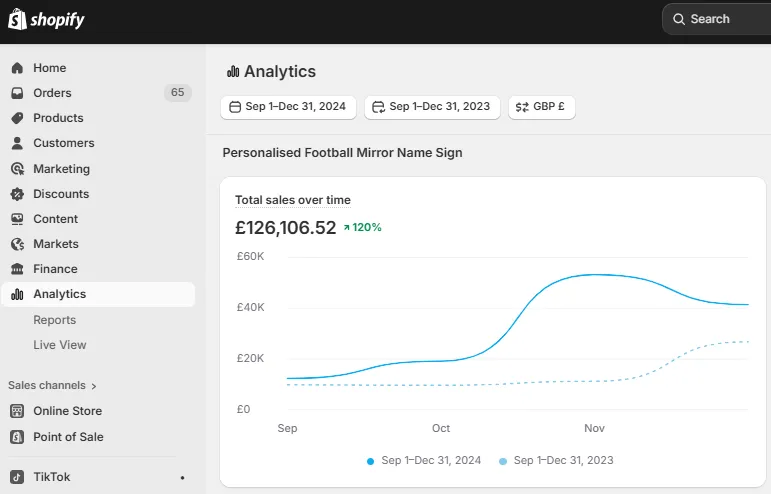This screenshot has height=494, width=771.
Task: Toggle the 2024 series legend dot
Action: (371, 461)
